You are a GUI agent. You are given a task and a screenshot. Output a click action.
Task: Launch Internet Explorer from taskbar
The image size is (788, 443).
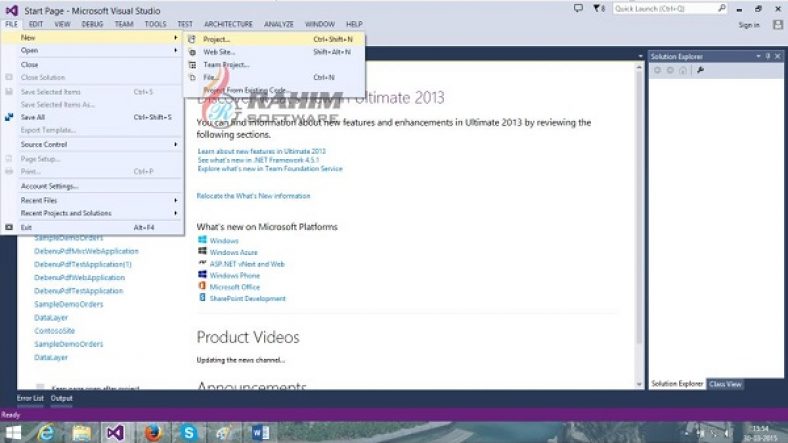coord(46,433)
